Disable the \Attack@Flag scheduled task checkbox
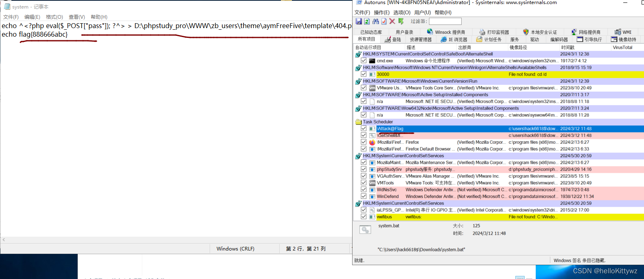Viewport: 644px width, 279px height. 364,129
